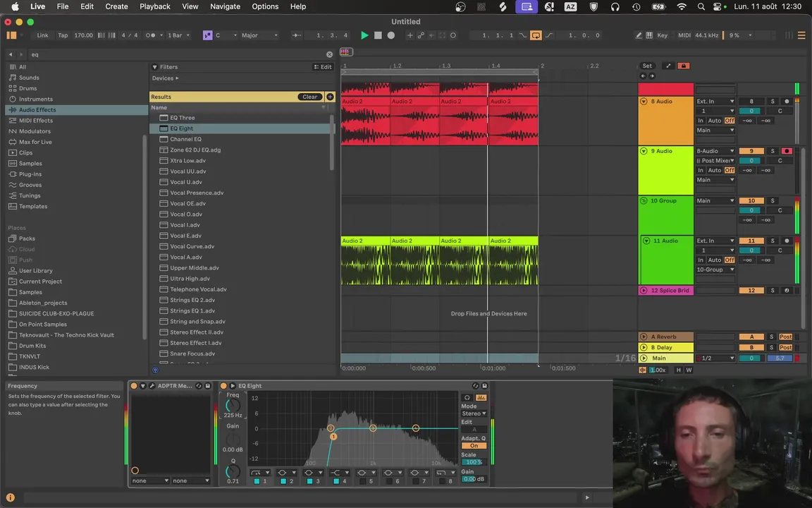Viewport: 812px width, 508px height.
Task: Open the File menu
Action: tap(63, 6)
